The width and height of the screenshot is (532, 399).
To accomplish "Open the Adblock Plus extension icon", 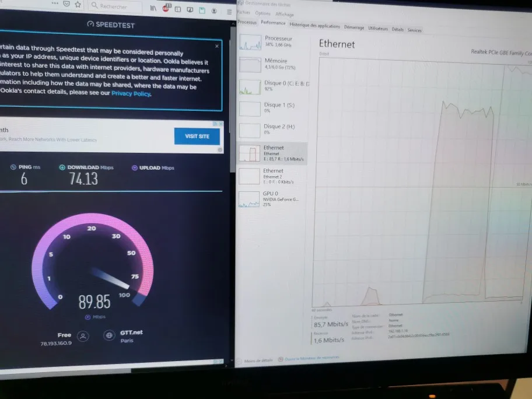I will point(166,8).
